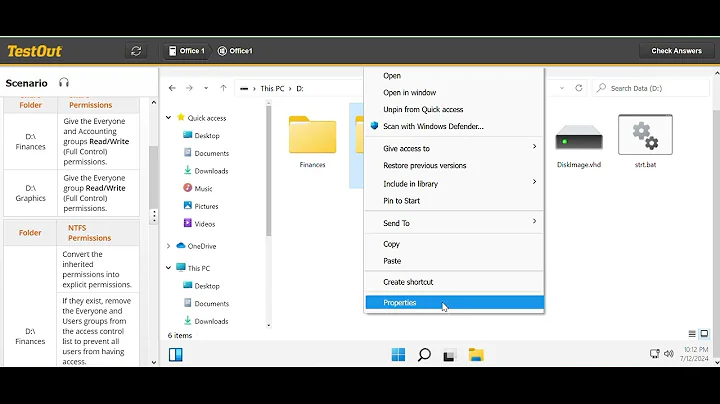Image resolution: width=720 pixels, height=404 pixels.
Task: Switch to the Office 1 location tab
Action: pyautogui.click(x=186, y=51)
